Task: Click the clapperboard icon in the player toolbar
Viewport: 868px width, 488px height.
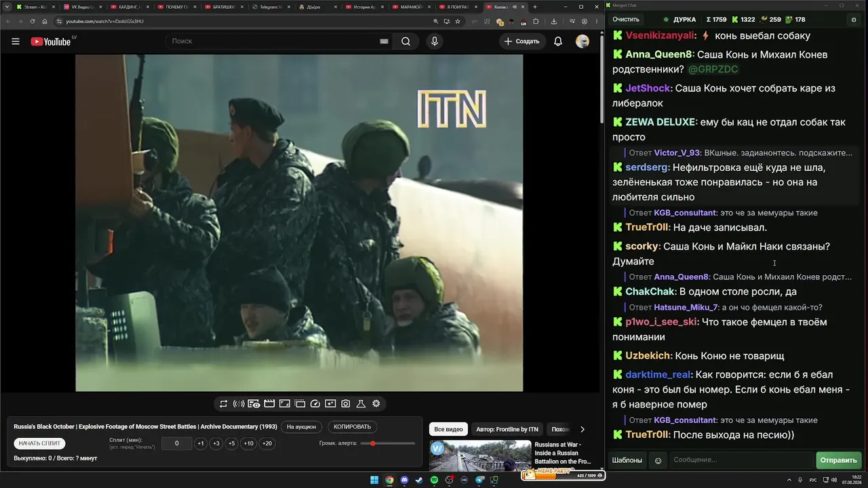Action: pos(269,404)
